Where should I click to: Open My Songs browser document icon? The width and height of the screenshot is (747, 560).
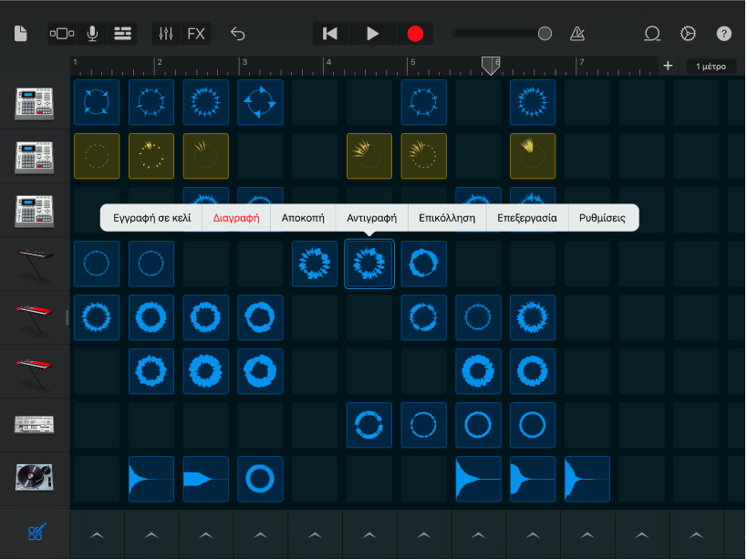(21, 34)
